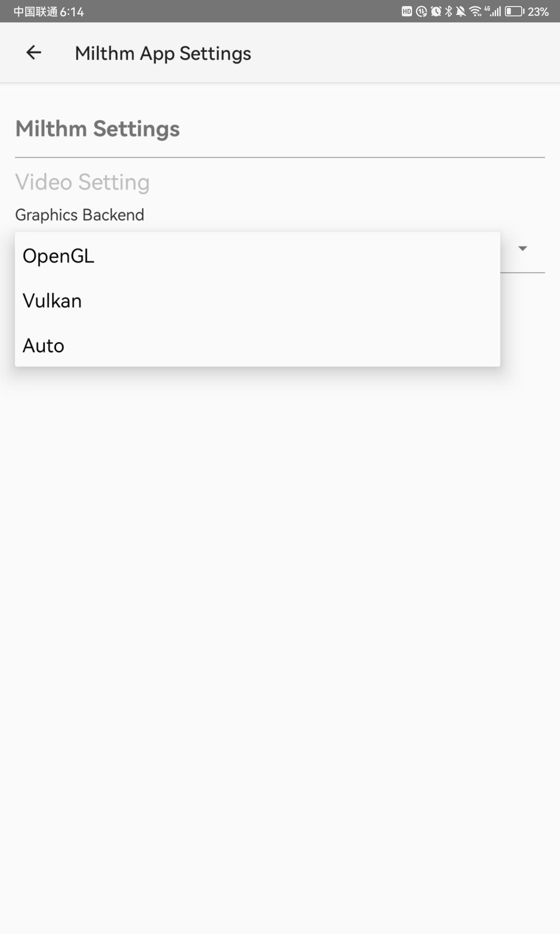Click the Milthm Settings heading
This screenshot has height=934, width=560.
[98, 129]
